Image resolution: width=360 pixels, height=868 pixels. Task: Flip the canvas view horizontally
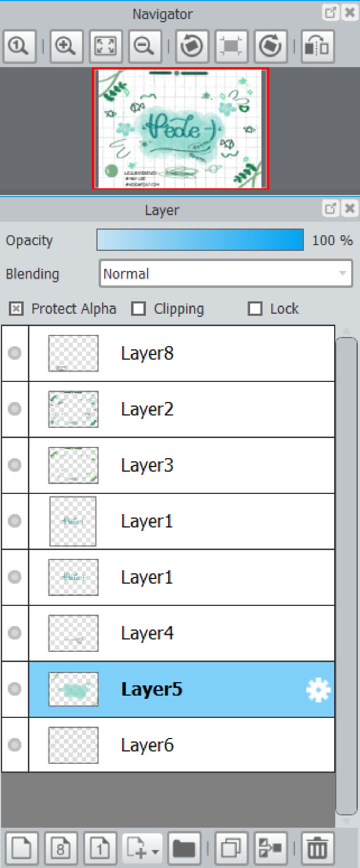(317, 46)
